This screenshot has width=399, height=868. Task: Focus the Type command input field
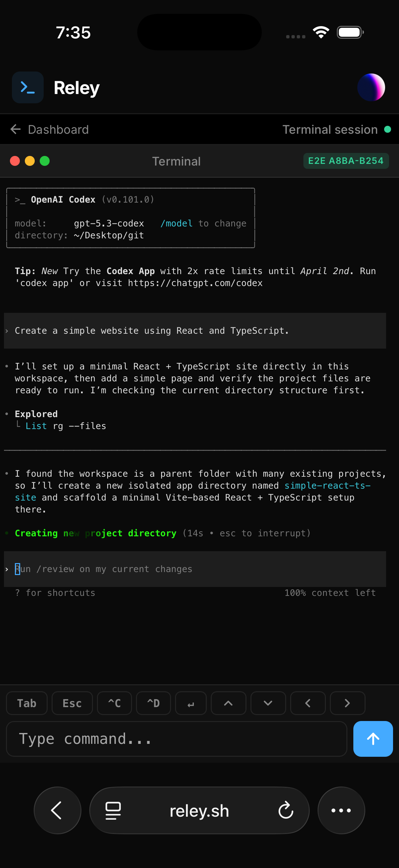[176, 739]
